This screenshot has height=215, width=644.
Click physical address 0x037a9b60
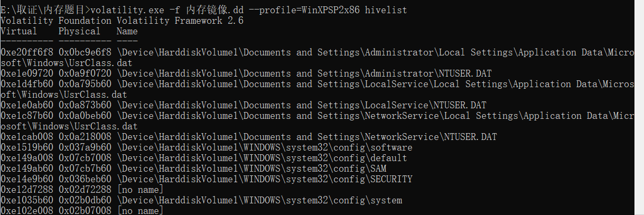(x=85, y=147)
